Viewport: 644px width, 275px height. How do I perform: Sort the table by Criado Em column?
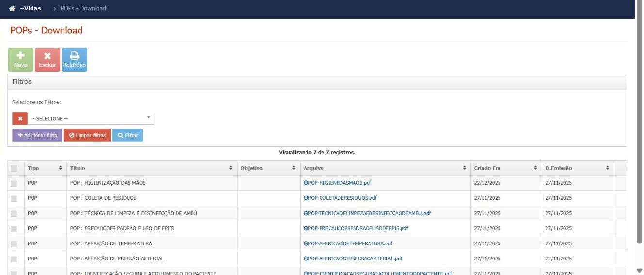pos(506,168)
